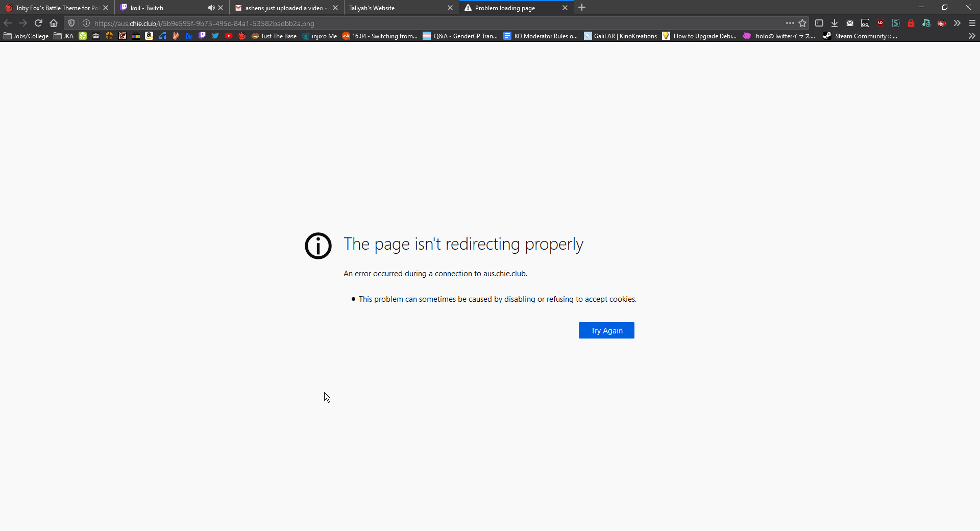This screenshot has width=980, height=531.
Task: Show more toolbar extensions via overflow chevron
Action: point(957,23)
